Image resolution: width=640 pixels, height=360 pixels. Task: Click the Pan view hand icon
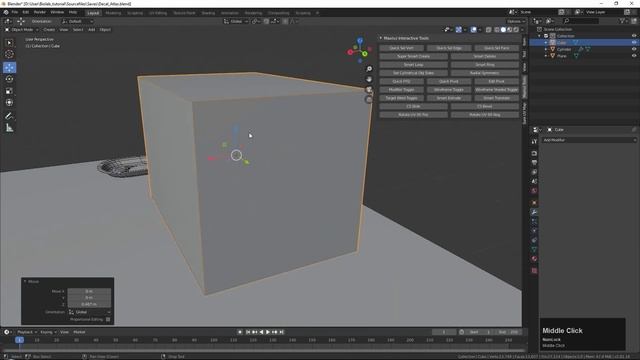click(x=369, y=79)
